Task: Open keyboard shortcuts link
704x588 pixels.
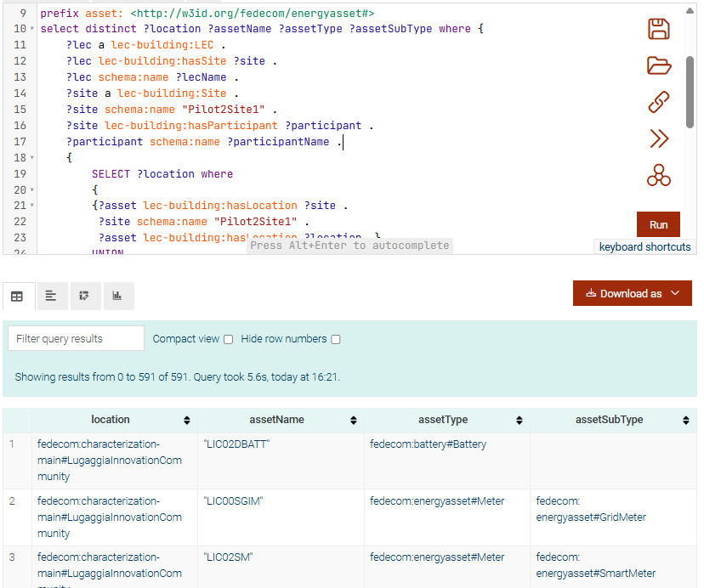Action: (x=644, y=247)
